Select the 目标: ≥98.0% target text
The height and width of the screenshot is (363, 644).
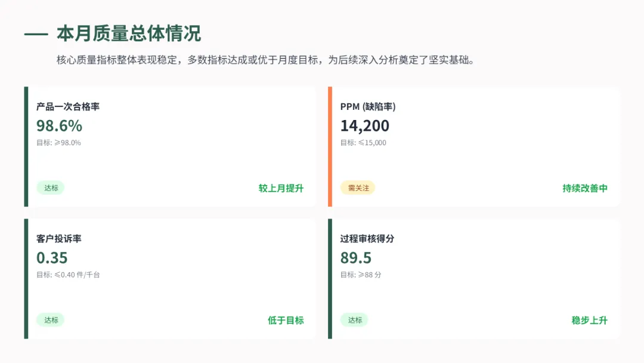(58, 143)
